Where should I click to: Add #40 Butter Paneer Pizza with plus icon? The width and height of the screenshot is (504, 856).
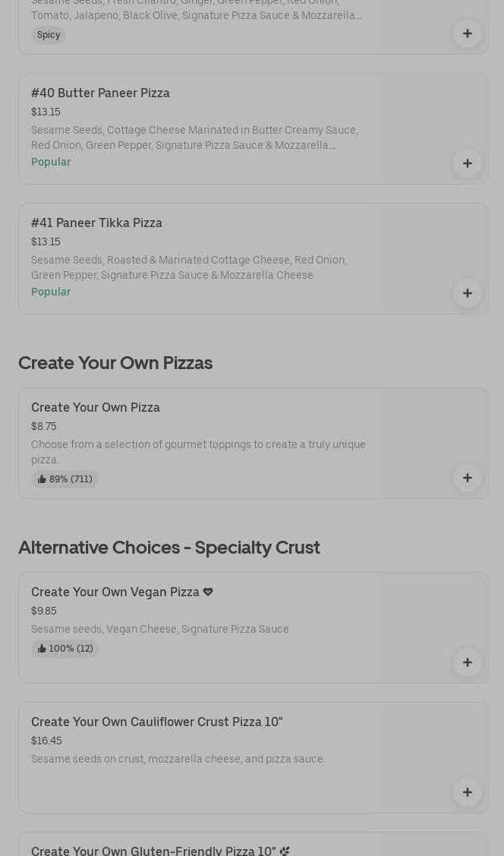[x=467, y=163]
